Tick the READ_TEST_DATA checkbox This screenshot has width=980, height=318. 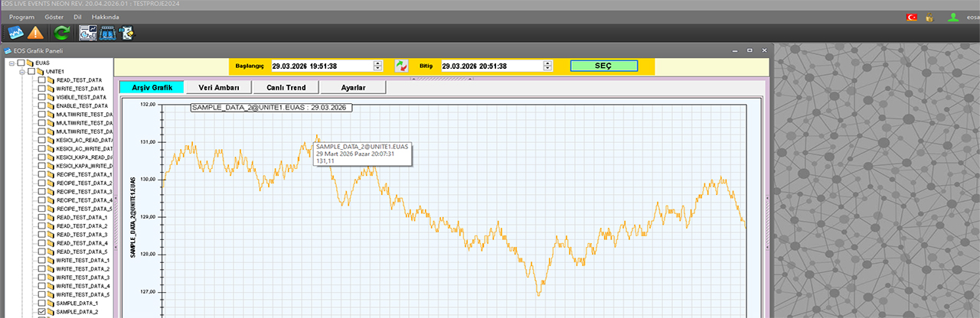pos(42,80)
